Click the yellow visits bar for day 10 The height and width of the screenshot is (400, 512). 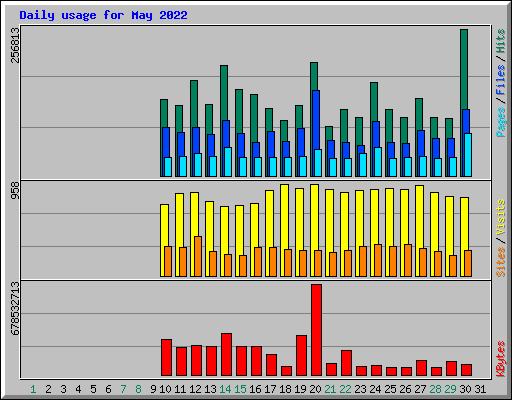point(163,225)
